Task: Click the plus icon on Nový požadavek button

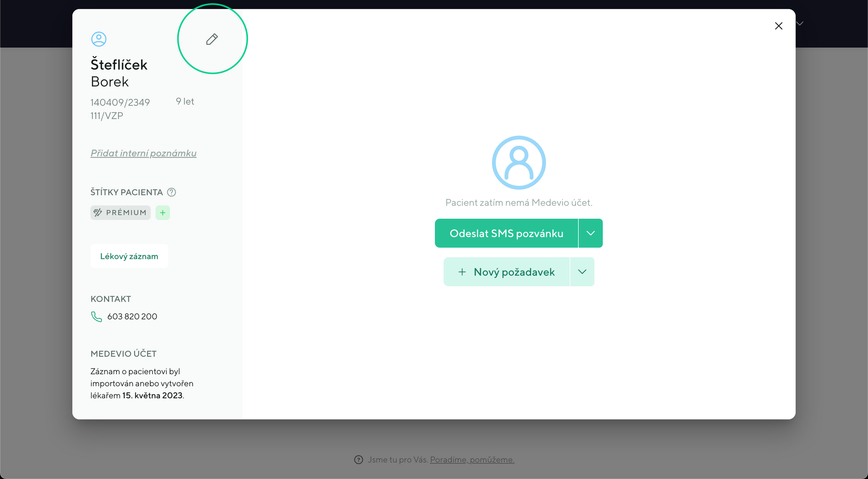Action: click(x=462, y=272)
